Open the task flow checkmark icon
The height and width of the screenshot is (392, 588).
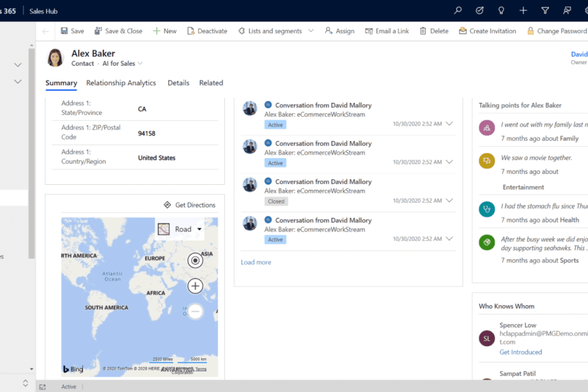(x=480, y=10)
